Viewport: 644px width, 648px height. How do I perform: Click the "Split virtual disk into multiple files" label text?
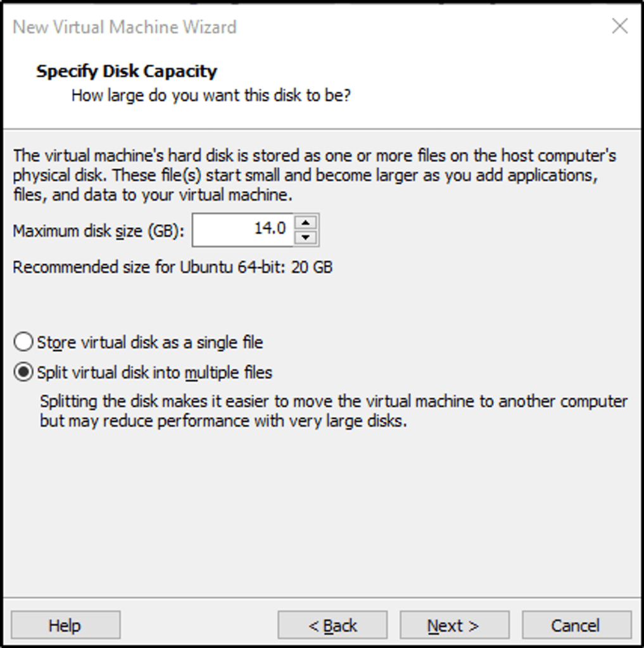155,373
